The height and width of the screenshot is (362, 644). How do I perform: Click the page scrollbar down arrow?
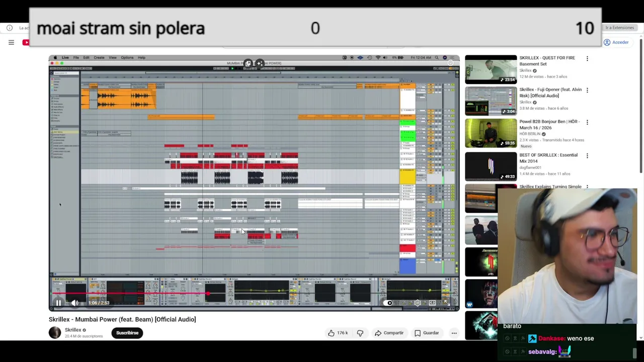click(x=641, y=337)
